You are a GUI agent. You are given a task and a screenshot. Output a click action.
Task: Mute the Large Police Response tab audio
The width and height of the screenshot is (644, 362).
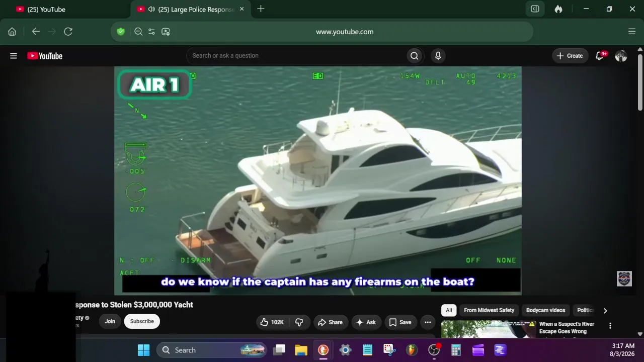[x=151, y=9]
